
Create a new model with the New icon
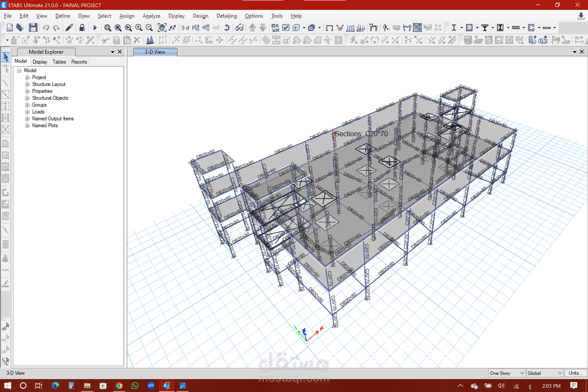click(9, 28)
